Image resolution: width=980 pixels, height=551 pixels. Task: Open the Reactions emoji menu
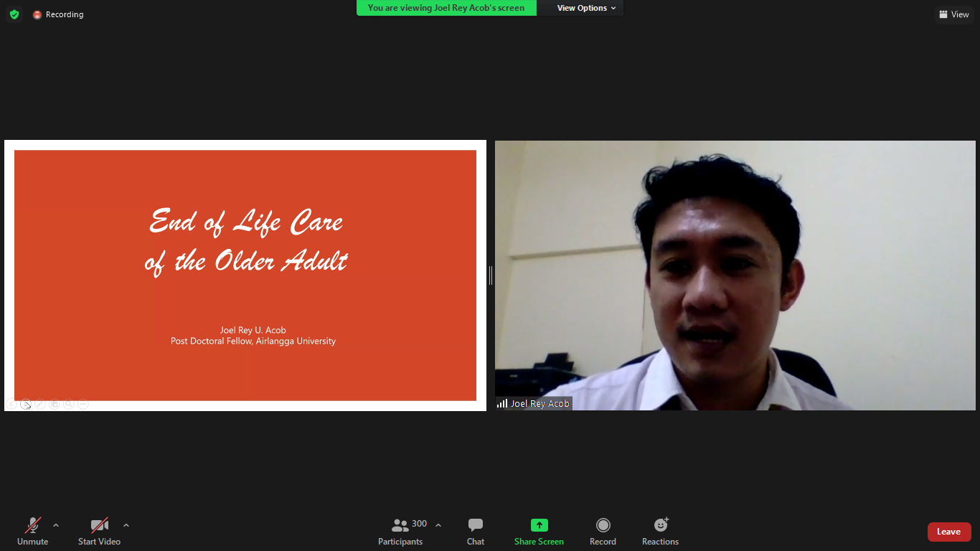(660, 531)
